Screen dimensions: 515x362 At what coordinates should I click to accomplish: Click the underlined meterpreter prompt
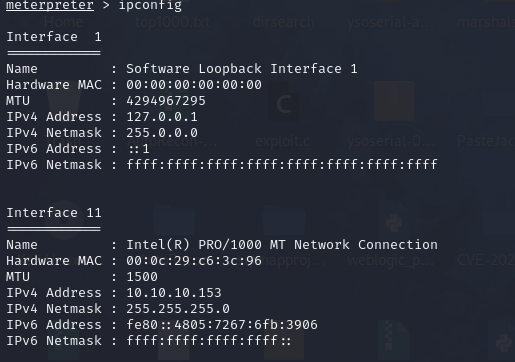[x=50, y=5]
